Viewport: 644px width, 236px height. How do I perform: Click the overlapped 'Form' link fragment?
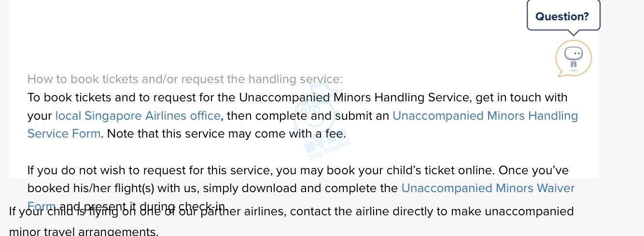coord(42,206)
